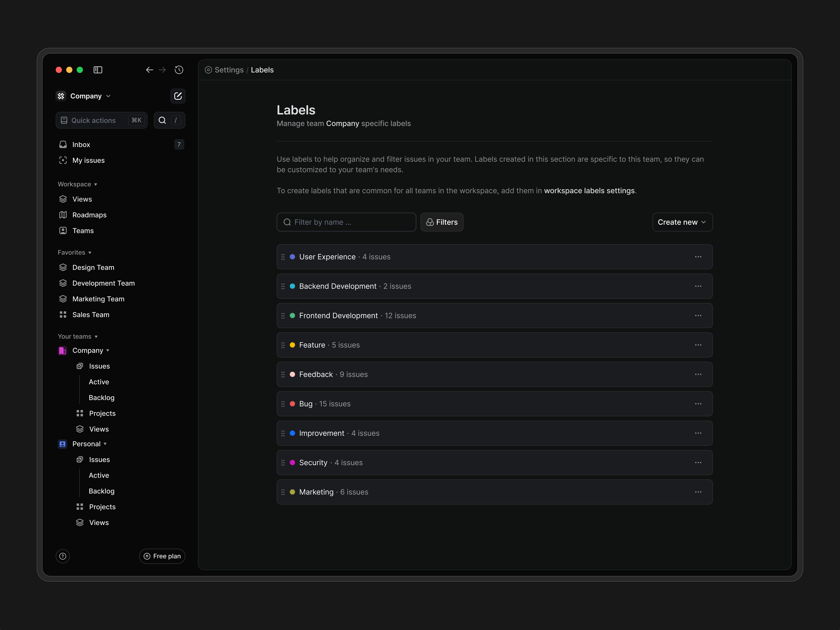
Task: Collapse the Favorites section
Action: click(x=74, y=252)
